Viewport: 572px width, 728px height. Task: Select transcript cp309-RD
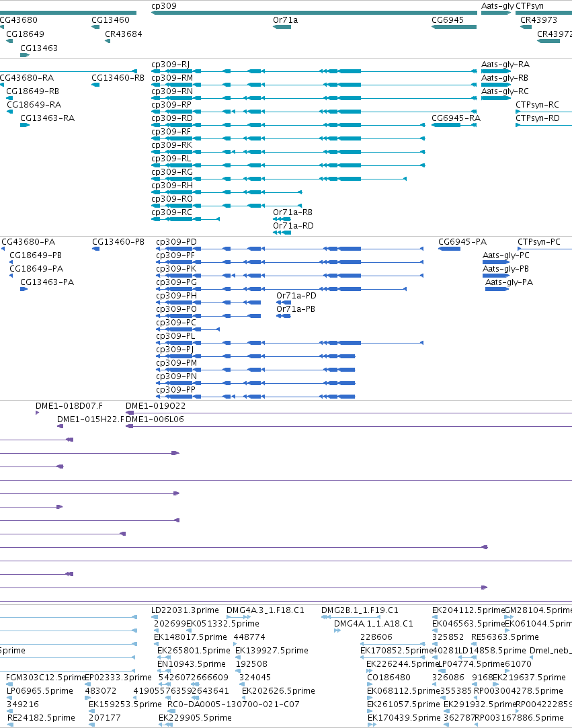tap(172, 118)
